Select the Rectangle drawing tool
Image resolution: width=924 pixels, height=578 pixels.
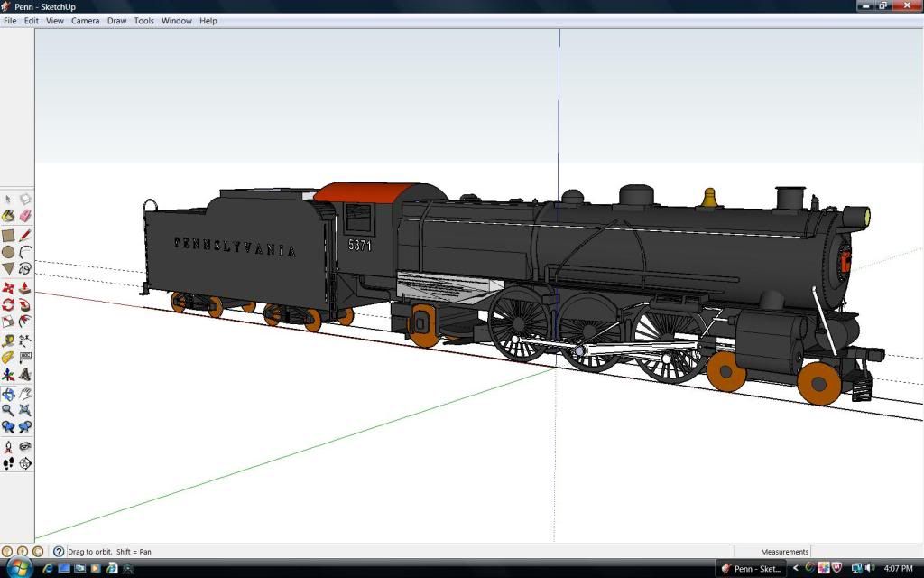click(7, 236)
